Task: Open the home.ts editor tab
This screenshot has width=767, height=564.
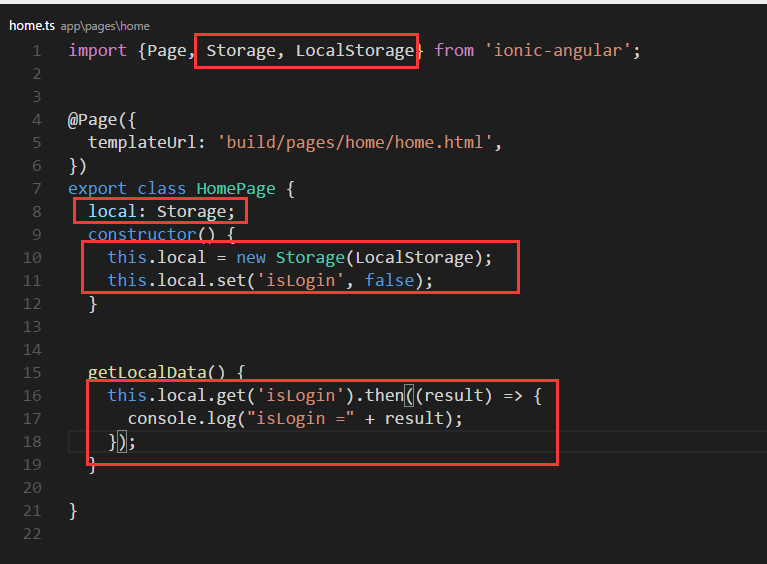Action: (32, 26)
